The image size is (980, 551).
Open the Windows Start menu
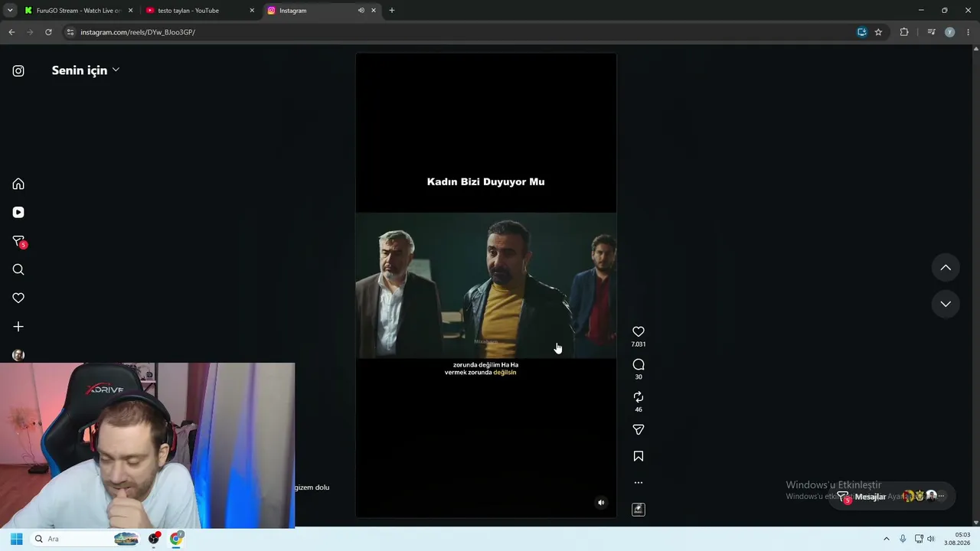coord(16,539)
